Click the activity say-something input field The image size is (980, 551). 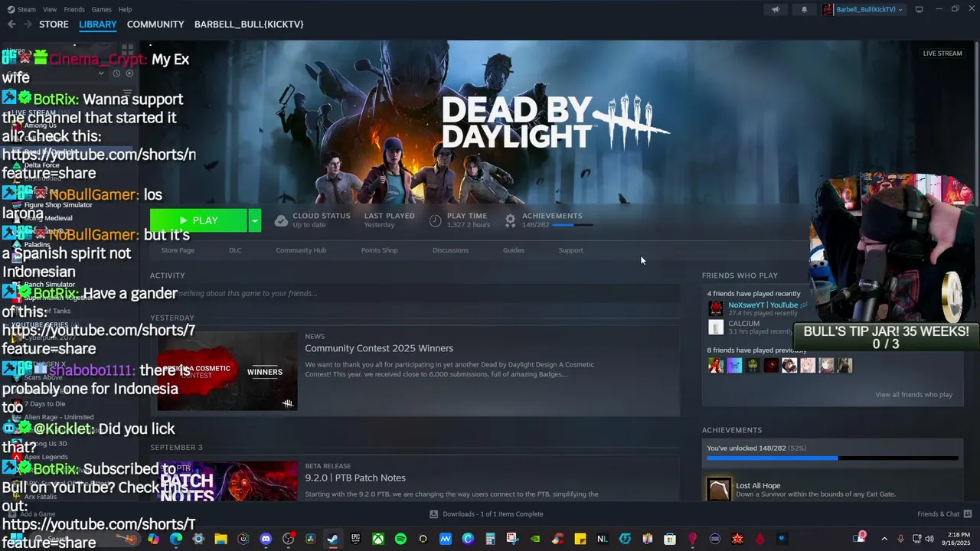pos(415,293)
